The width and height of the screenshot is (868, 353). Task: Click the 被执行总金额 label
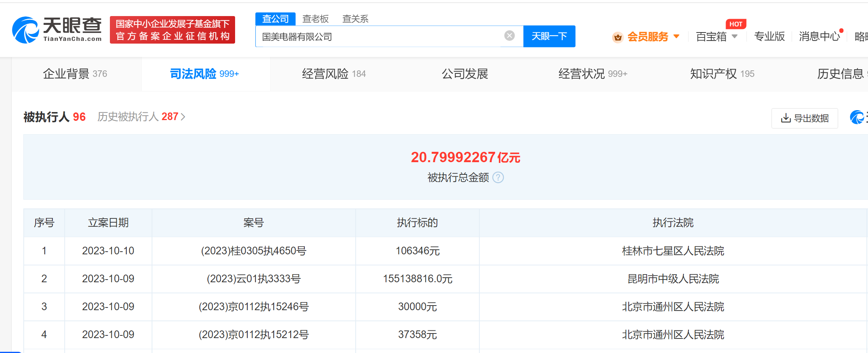[x=458, y=177]
